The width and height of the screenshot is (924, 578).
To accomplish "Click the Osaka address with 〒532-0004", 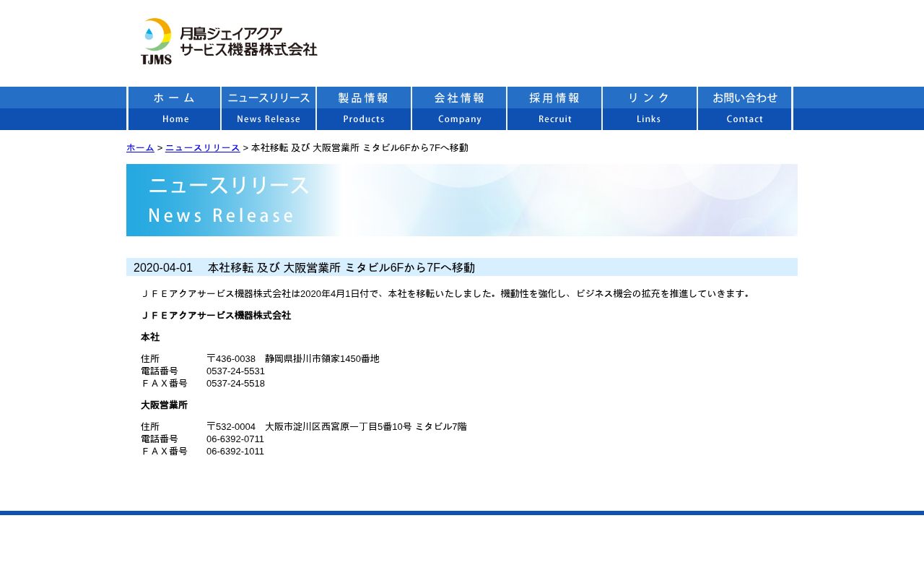I will point(336,427).
